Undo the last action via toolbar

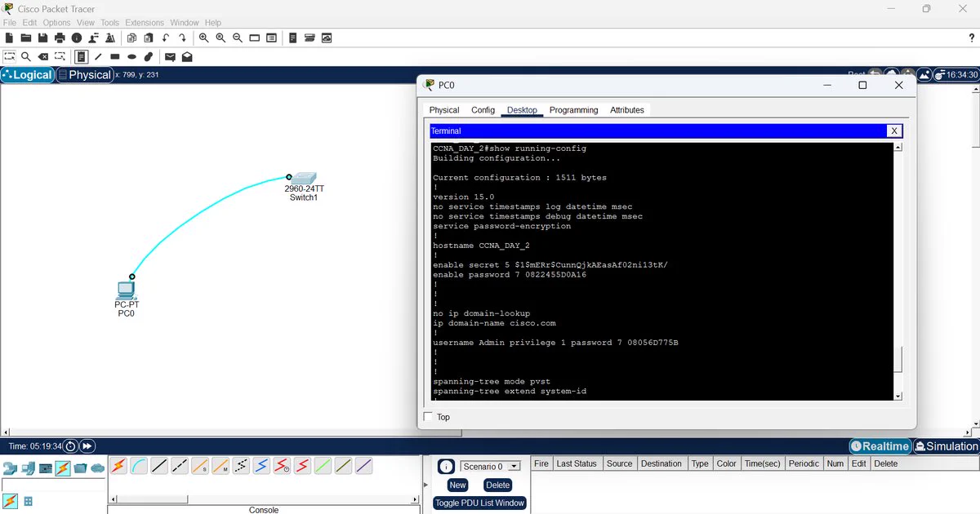click(x=166, y=38)
